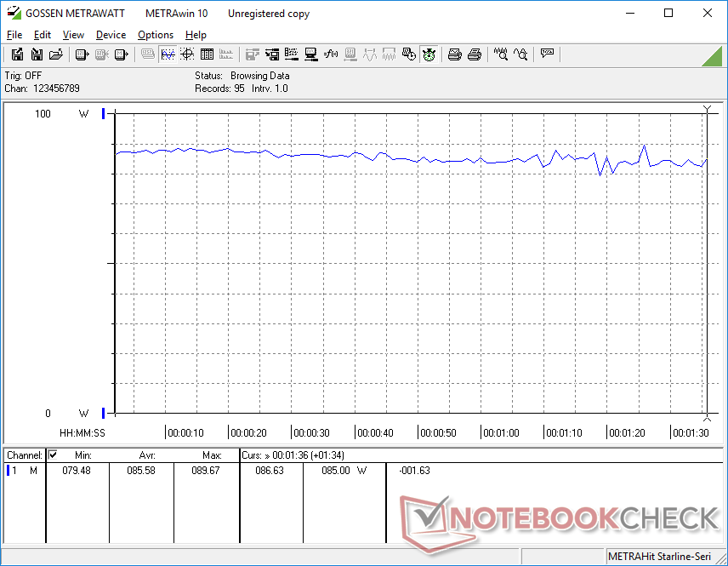Image resolution: width=728 pixels, height=566 pixels.
Task: Toggle the checkbox in Channel header row
Action: click(x=53, y=455)
